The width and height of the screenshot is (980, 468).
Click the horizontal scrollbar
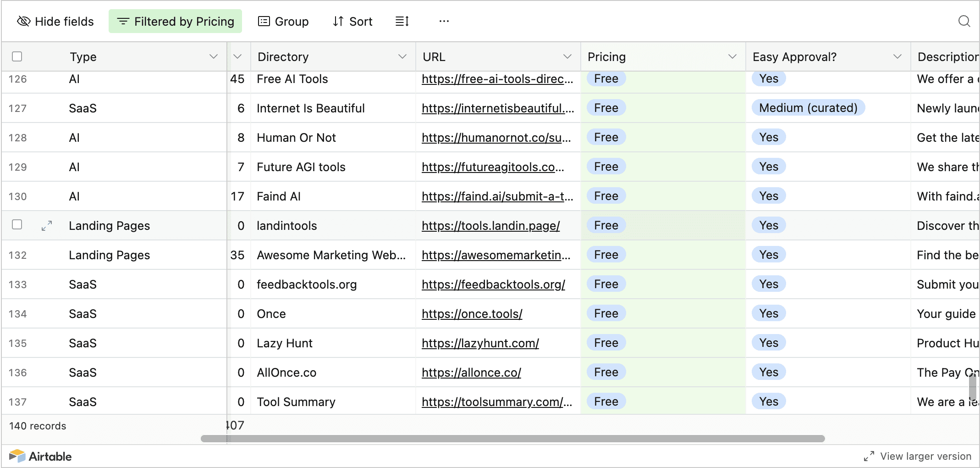pos(512,439)
